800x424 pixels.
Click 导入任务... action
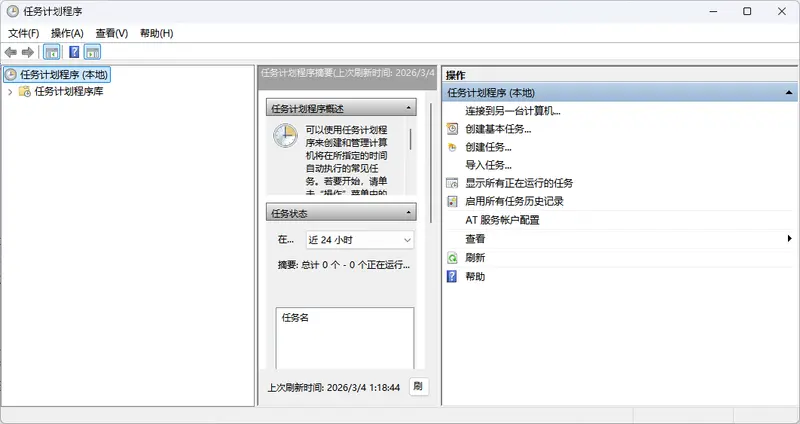click(x=488, y=165)
